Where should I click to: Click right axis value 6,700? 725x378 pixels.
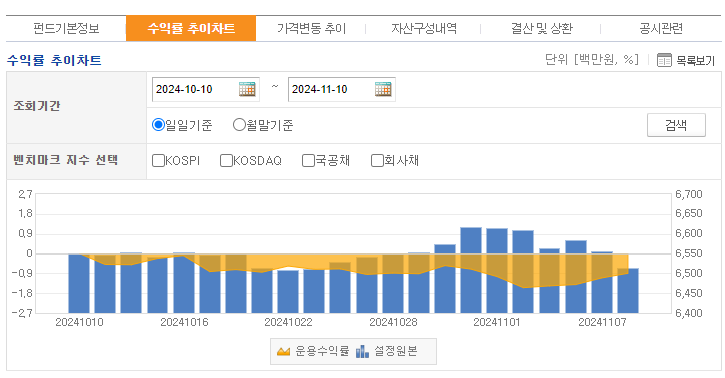tap(688, 194)
